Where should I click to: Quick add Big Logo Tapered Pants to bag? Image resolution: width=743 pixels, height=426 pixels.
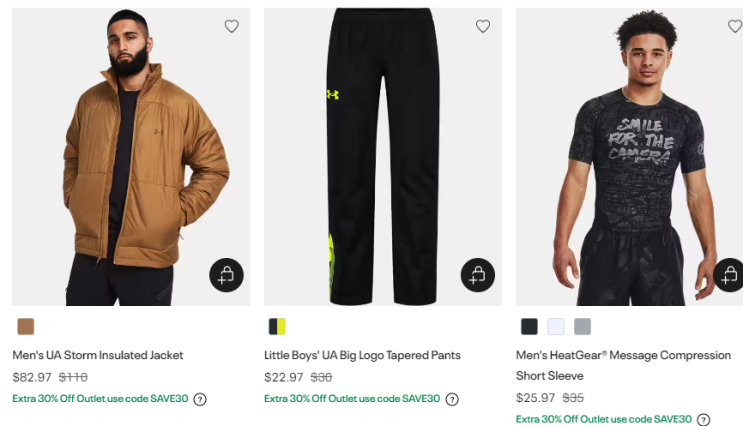478,275
